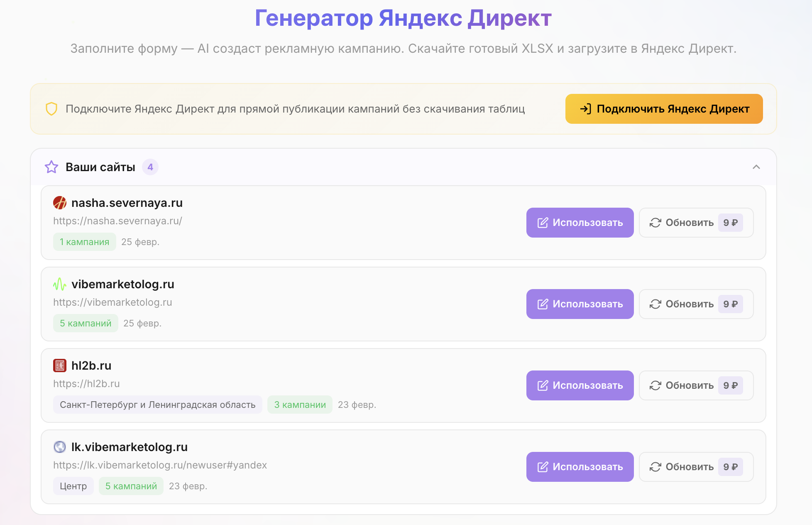812x525 pixels.
Task: Click the Центр region tag
Action: [x=73, y=486]
